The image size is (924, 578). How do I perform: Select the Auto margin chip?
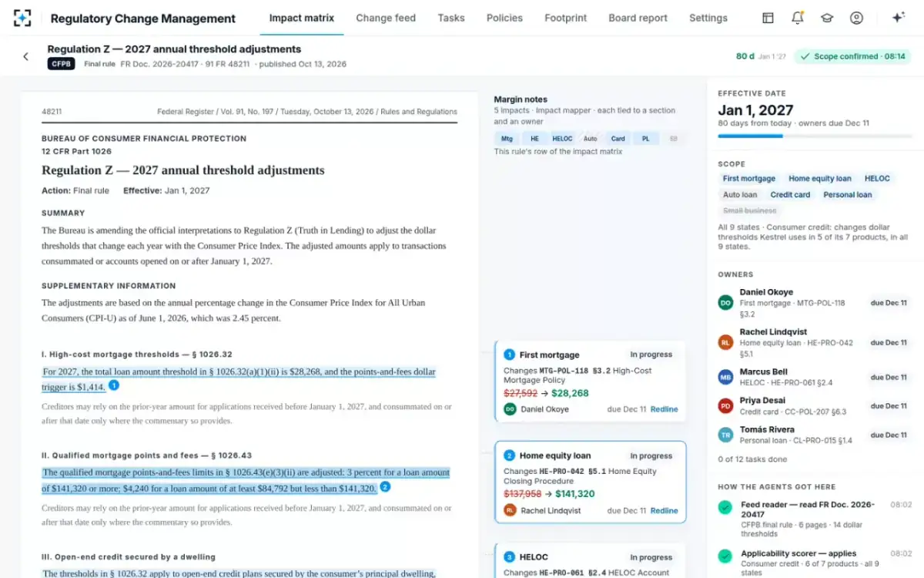point(590,139)
